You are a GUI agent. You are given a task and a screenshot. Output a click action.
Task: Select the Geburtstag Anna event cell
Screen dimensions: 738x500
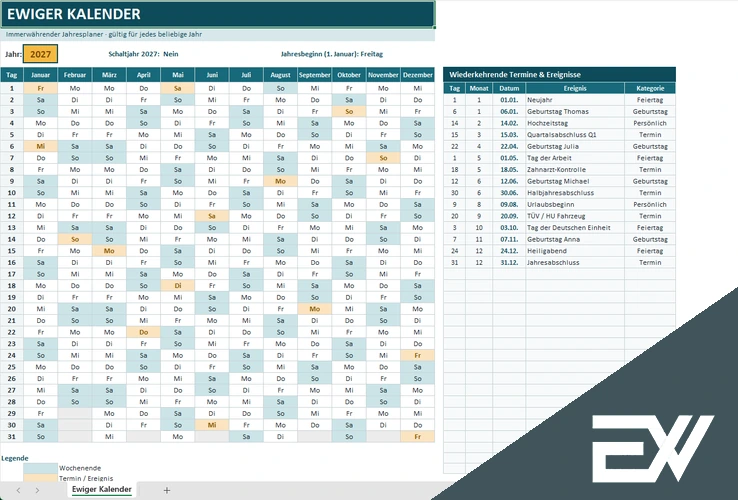575,239
